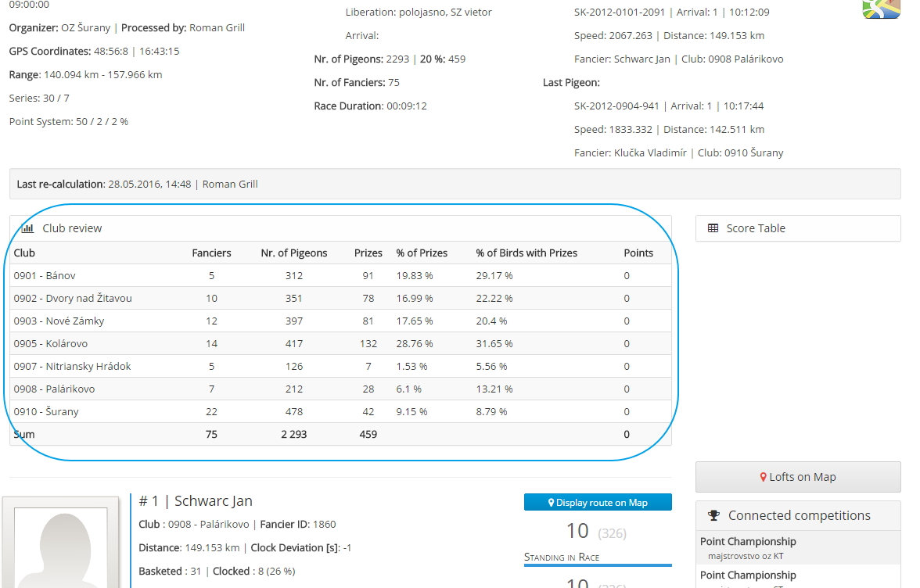Expand the Score Table panel title
Viewport: 920px width, 588px height.
click(x=755, y=228)
